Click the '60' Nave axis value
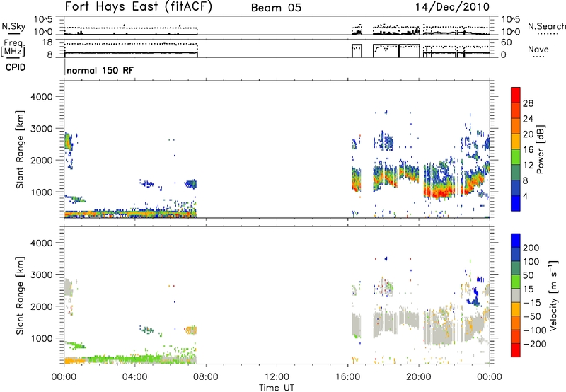Screen dimensions: 566x392 [x=507, y=42]
